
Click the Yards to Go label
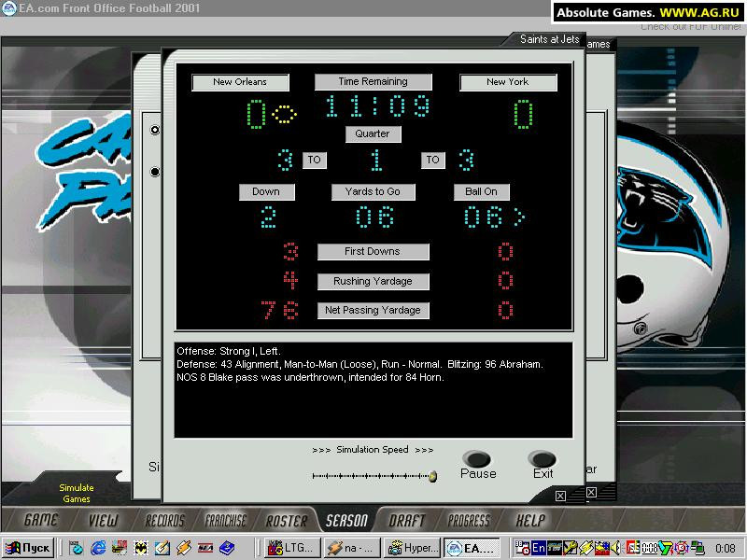(373, 192)
